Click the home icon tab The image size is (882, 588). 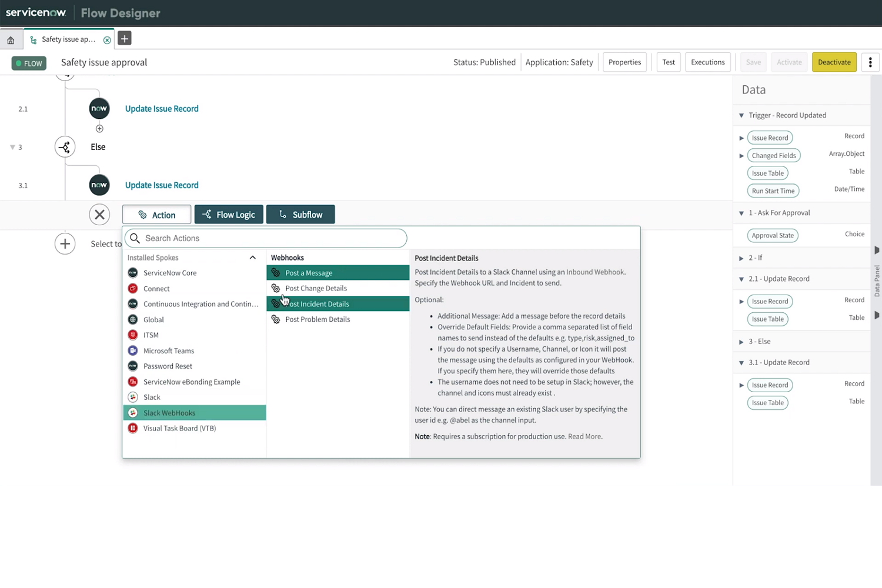pyautogui.click(x=11, y=40)
